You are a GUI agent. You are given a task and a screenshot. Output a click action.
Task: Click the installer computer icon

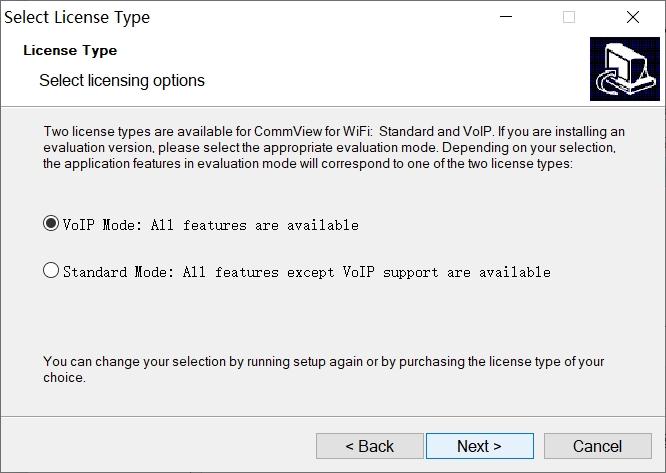point(624,69)
